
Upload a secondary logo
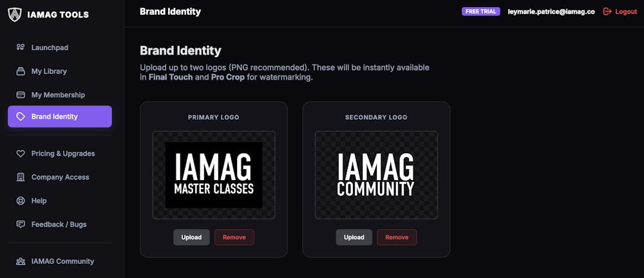(354, 237)
